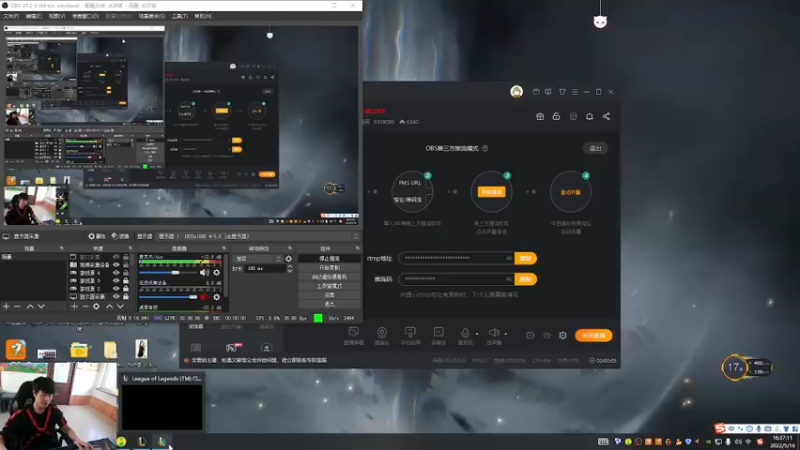This screenshot has height=450, width=800.
Task: Open notification bell in streaming app
Action: pyautogui.click(x=589, y=117)
